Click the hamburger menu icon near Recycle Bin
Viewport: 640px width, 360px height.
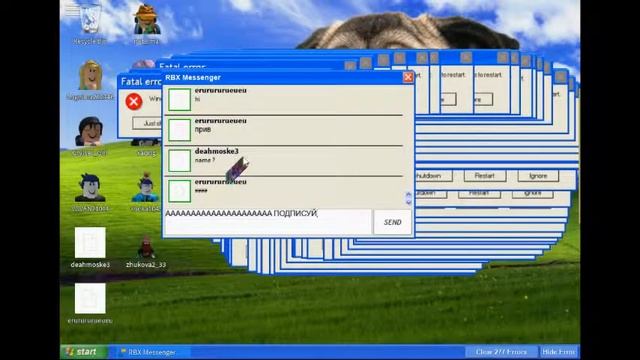click(72, 10)
